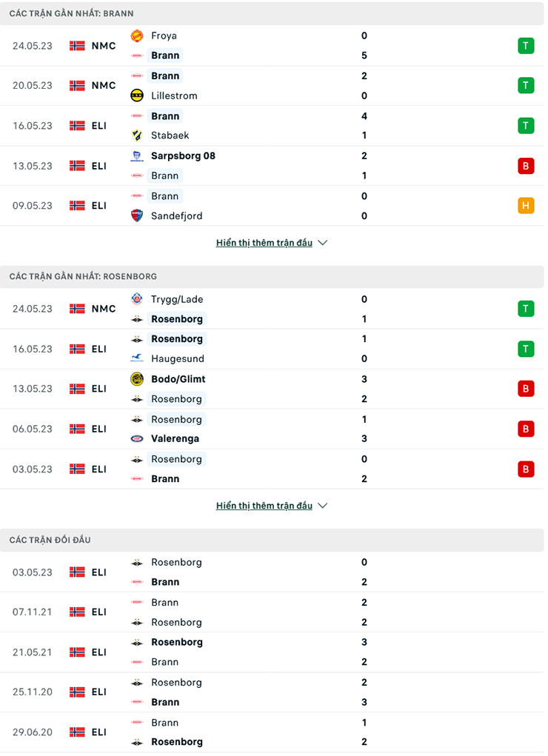Click the Trygg/Lade club badge
Image resolution: width=548 pixels, height=756 pixels.
(137, 299)
